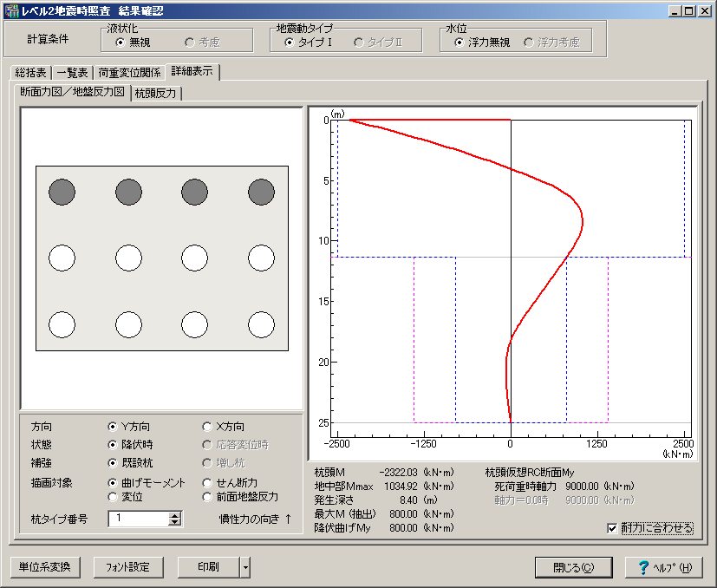717x588 pixels.
Task: Click 印刷 print button
Action: [209, 567]
